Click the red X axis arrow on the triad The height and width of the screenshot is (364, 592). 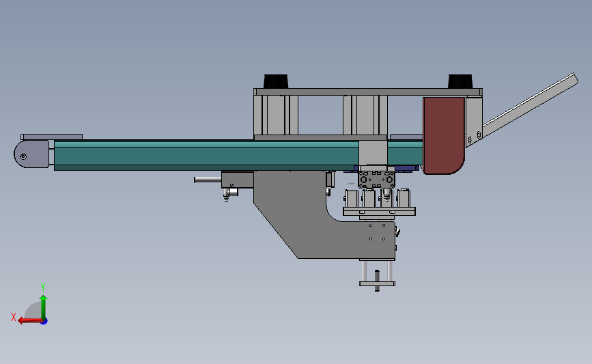pyautogui.click(x=29, y=320)
